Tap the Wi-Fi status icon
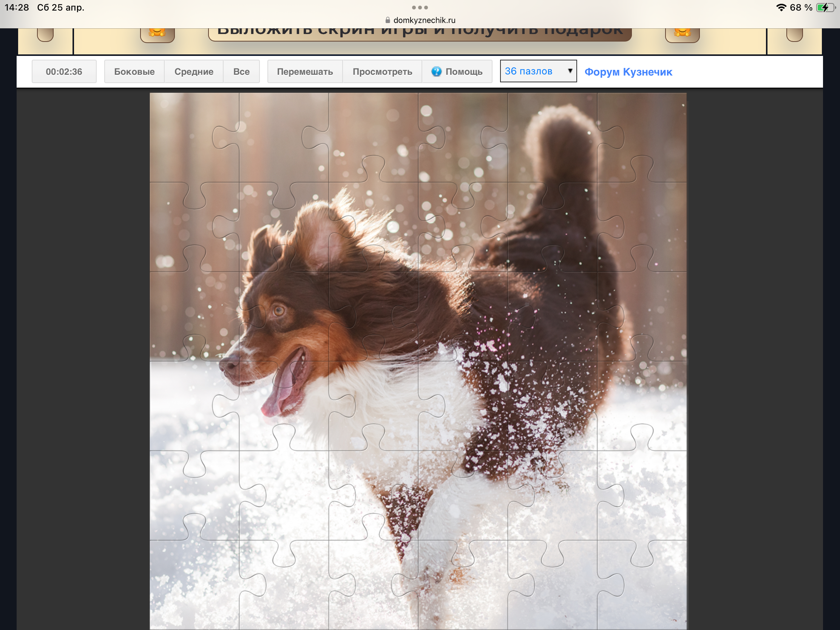This screenshot has height=630, width=840. [781, 7]
